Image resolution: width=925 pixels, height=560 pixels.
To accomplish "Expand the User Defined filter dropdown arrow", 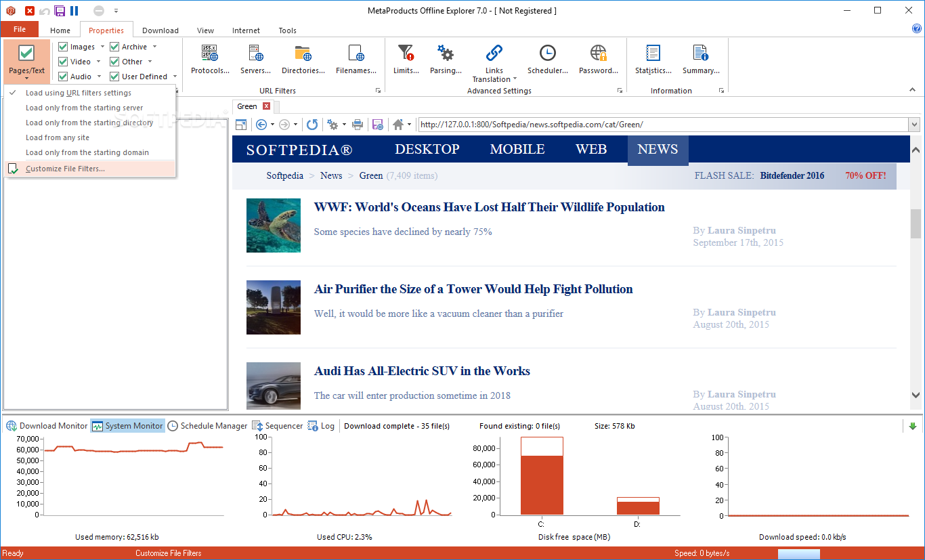I will point(175,77).
